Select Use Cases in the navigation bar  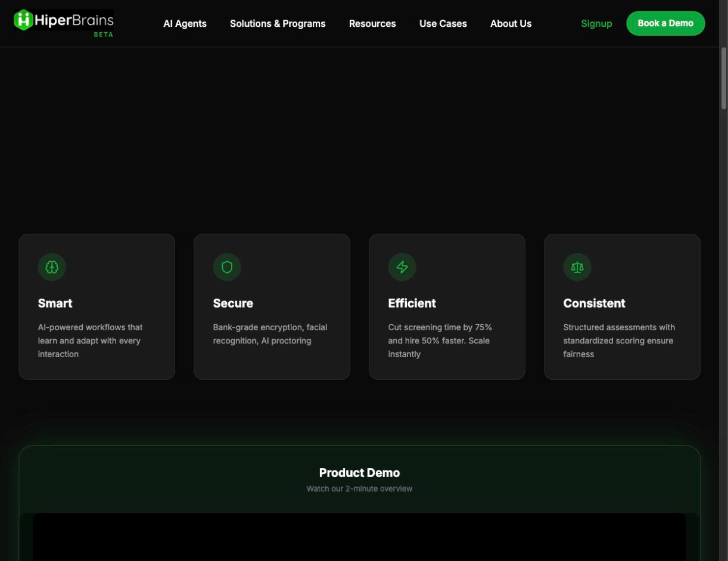pyautogui.click(x=443, y=24)
